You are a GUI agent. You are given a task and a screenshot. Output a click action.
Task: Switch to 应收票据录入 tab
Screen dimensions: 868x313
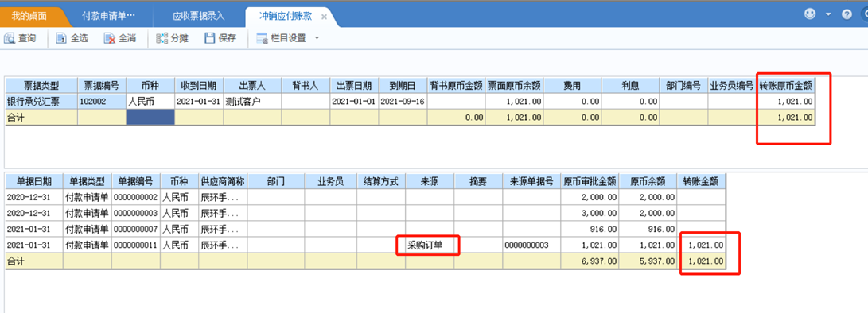click(x=198, y=16)
